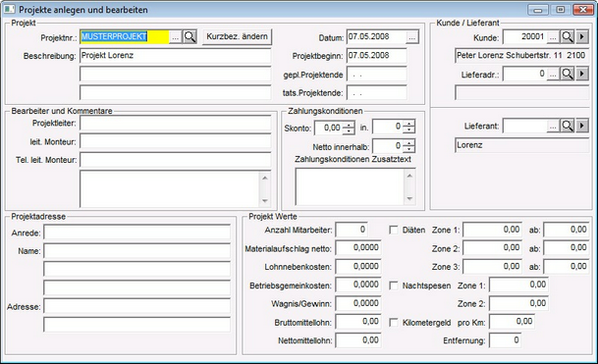Click arrow button next to Kunde search
Screen dimensions: 598x364
click(582, 37)
